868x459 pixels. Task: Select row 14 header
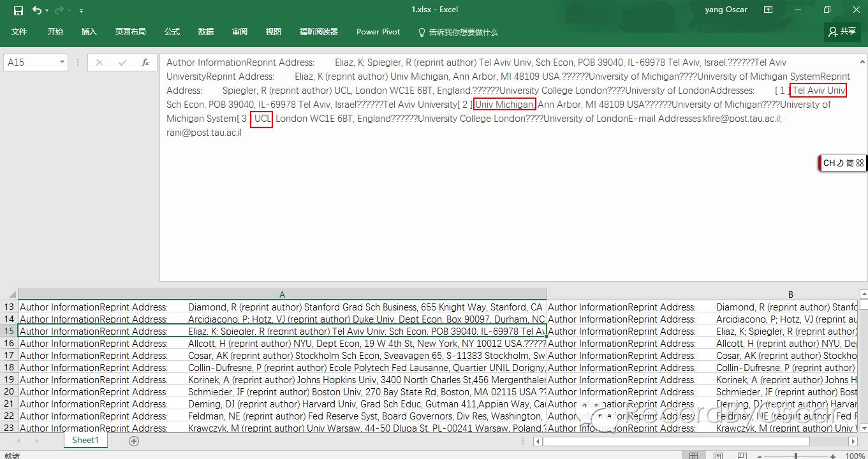9,319
